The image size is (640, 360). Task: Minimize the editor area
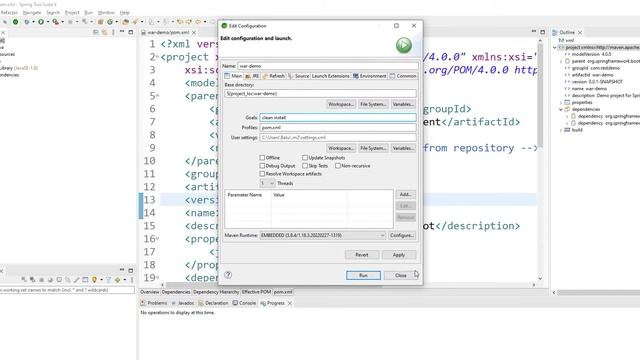click(534, 32)
